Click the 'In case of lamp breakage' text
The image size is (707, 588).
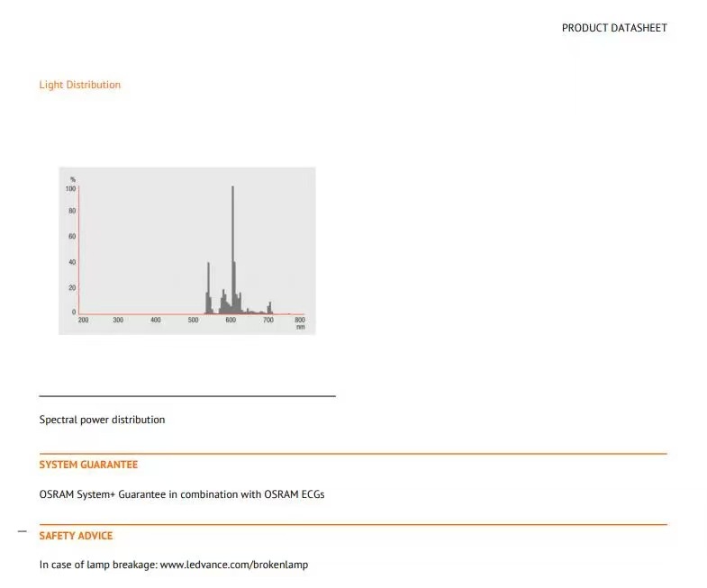(x=98, y=565)
